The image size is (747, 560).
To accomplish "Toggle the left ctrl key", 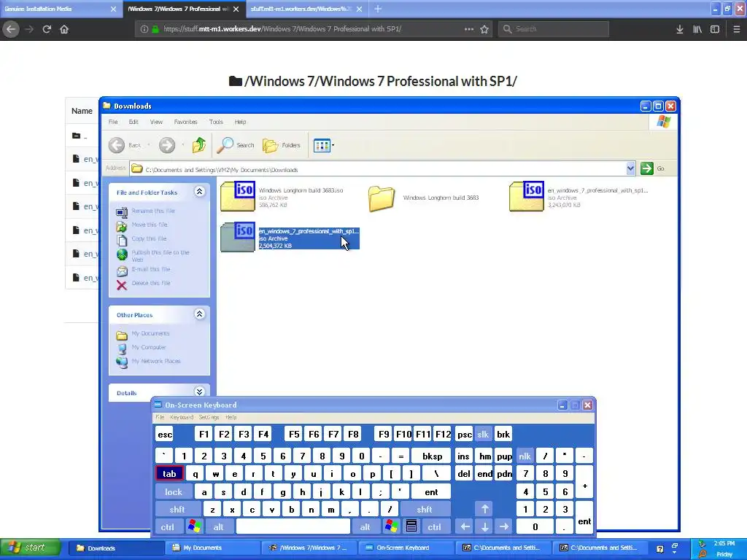I will pyautogui.click(x=168, y=527).
